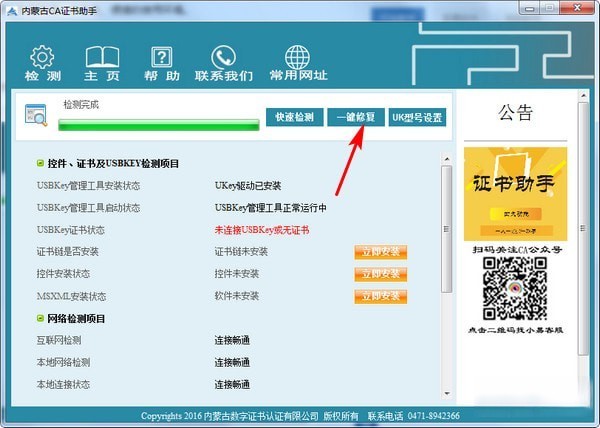Click 立即安装 for 控件未安装

point(380,274)
